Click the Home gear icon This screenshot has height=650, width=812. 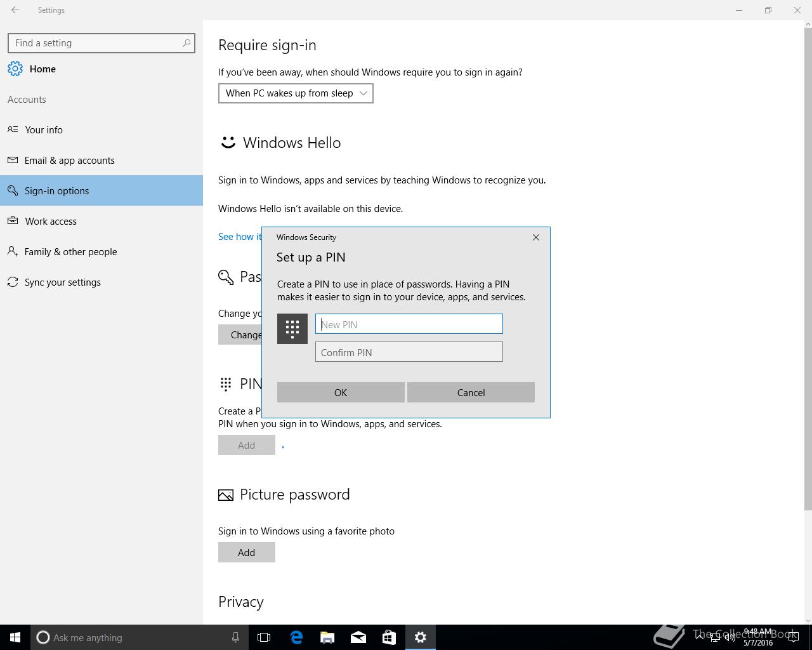[x=15, y=69]
